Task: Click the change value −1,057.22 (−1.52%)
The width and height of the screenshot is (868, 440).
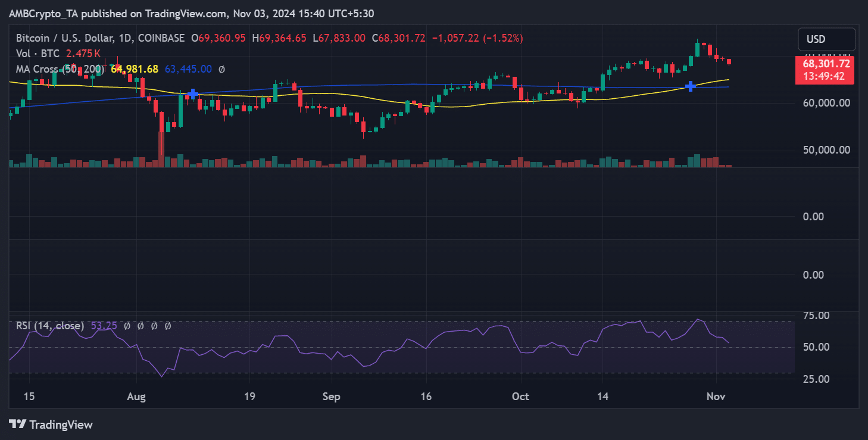Action: (477, 38)
